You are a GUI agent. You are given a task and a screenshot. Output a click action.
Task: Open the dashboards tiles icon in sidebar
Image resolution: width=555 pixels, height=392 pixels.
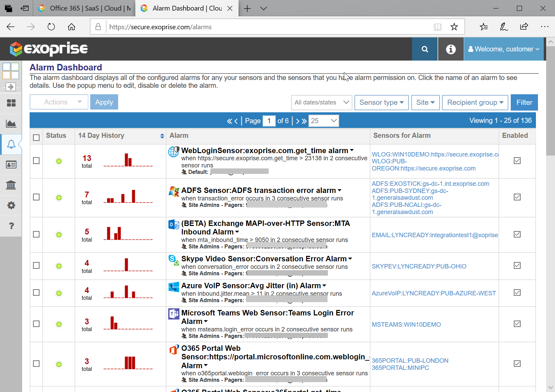(x=11, y=103)
